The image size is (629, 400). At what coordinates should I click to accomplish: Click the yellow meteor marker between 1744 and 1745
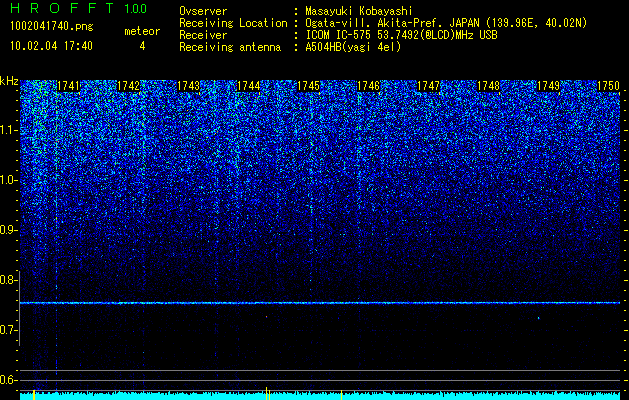pyautogui.click(x=268, y=394)
